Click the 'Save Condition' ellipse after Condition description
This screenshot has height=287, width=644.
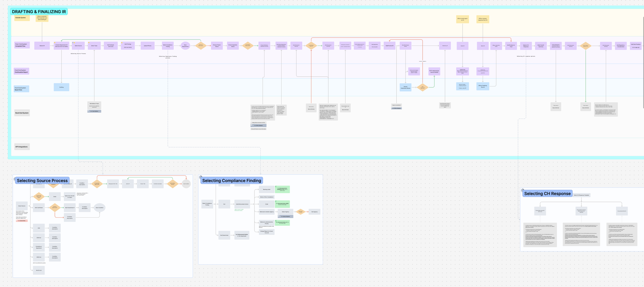pos(99,208)
